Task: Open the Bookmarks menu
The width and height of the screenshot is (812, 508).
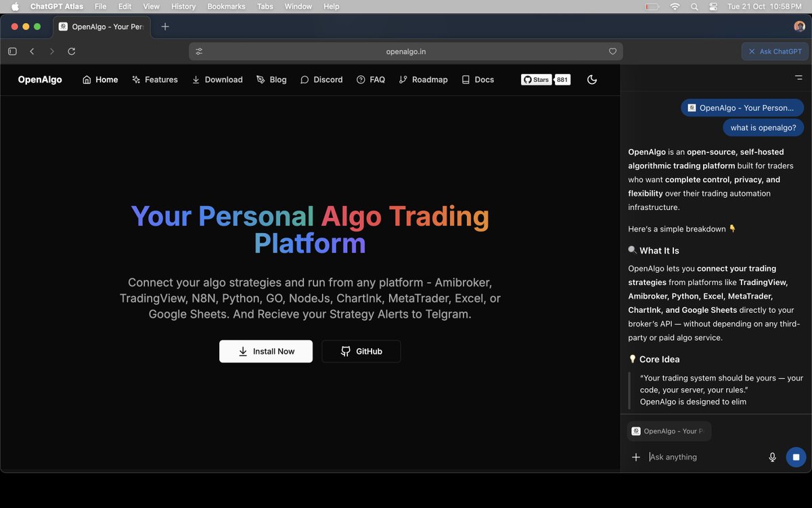Action: [x=226, y=6]
